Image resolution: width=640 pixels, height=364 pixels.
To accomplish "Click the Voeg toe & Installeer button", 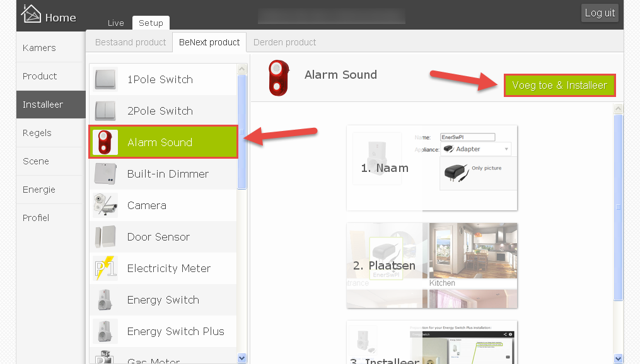I will point(559,85).
